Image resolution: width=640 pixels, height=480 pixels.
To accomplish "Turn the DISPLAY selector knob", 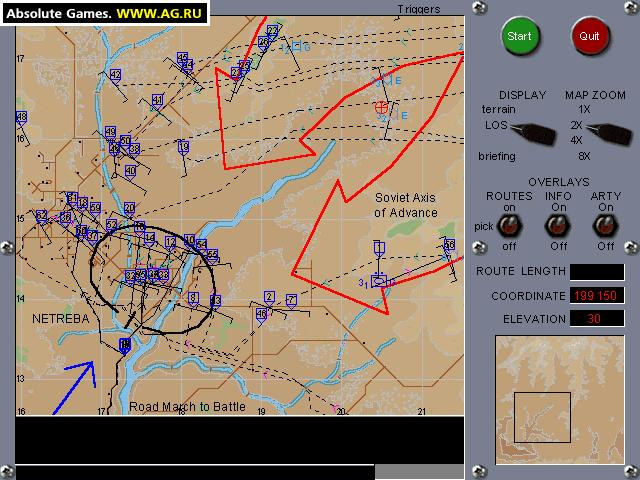I will 533,133.
